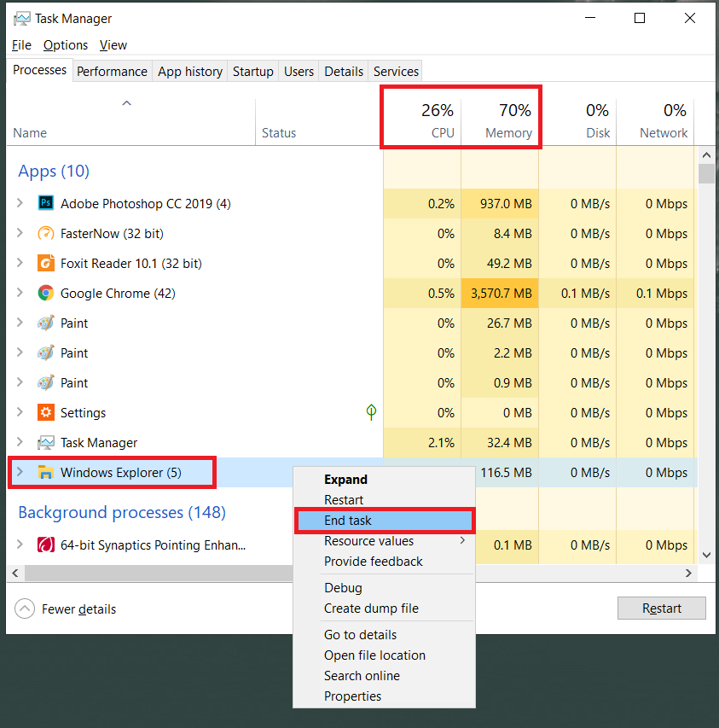Choose Search online in context menu
The width and height of the screenshot is (719, 728).
(x=384, y=676)
